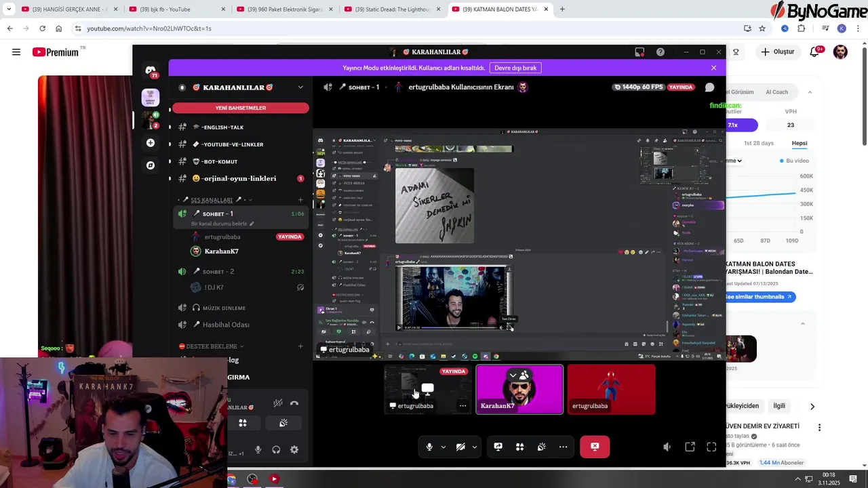
Task: Open the Discord inbox icon in title bar
Action: point(639,52)
